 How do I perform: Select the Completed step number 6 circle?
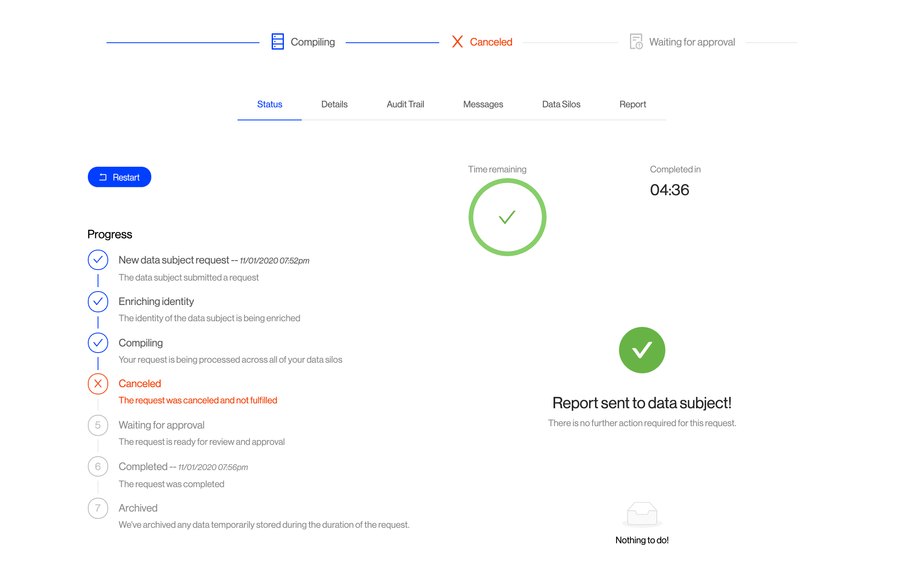pyautogui.click(x=98, y=467)
